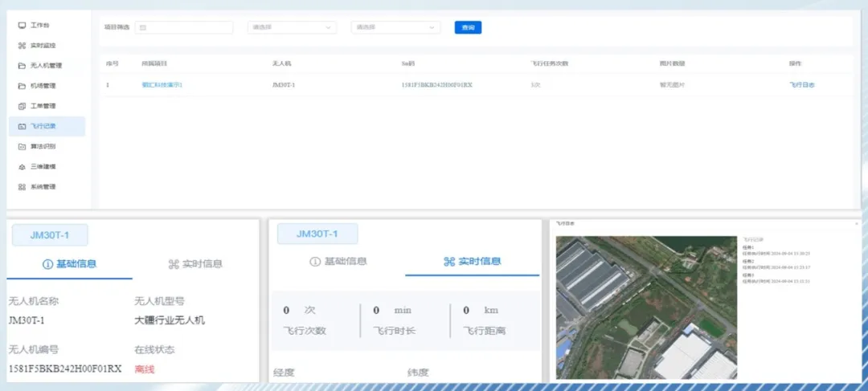
Task: Click the 算法识别 icon in sidebar
Action: 22,147
